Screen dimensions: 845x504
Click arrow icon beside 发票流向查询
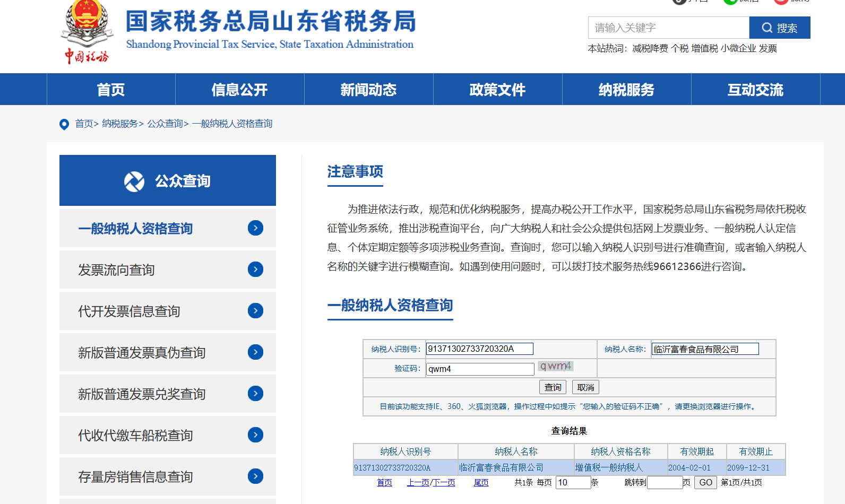coord(255,270)
